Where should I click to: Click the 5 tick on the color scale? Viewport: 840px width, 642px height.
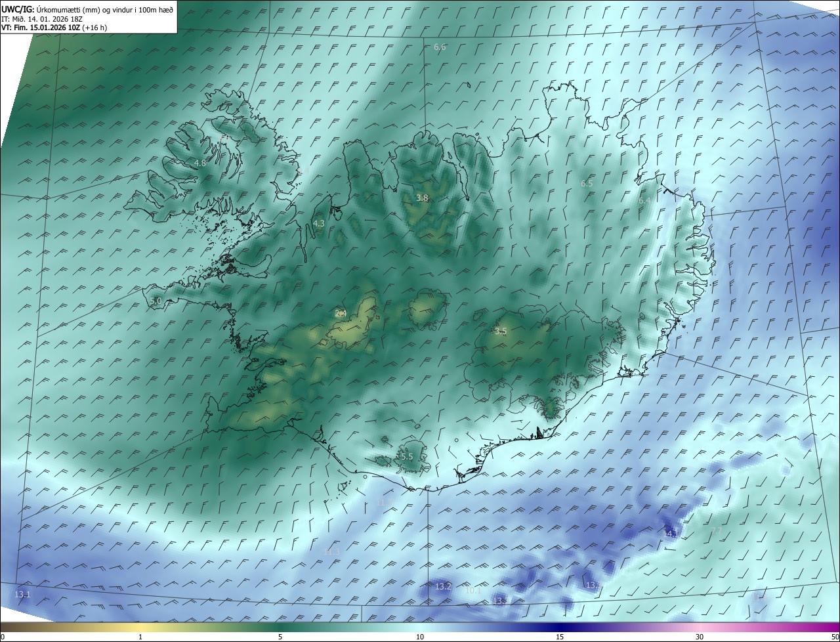coord(280,637)
